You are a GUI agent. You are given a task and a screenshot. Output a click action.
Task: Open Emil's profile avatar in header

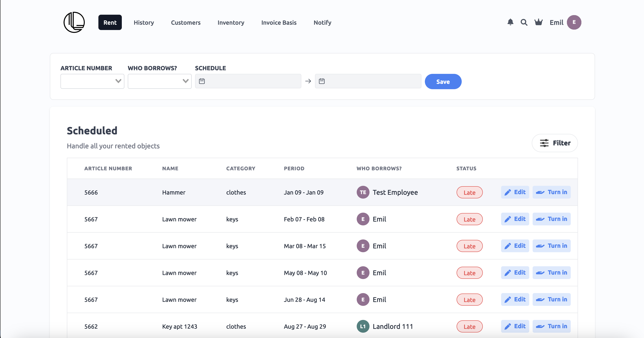coord(574,22)
